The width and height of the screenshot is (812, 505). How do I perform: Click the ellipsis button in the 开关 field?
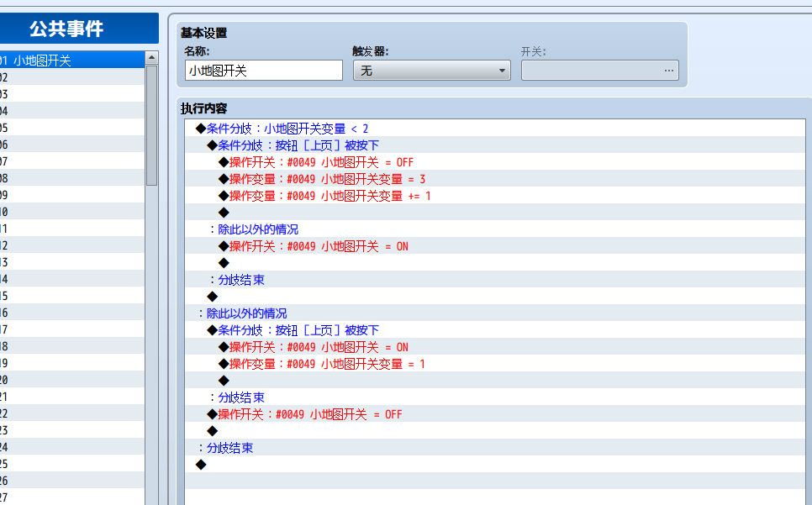click(x=668, y=71)
